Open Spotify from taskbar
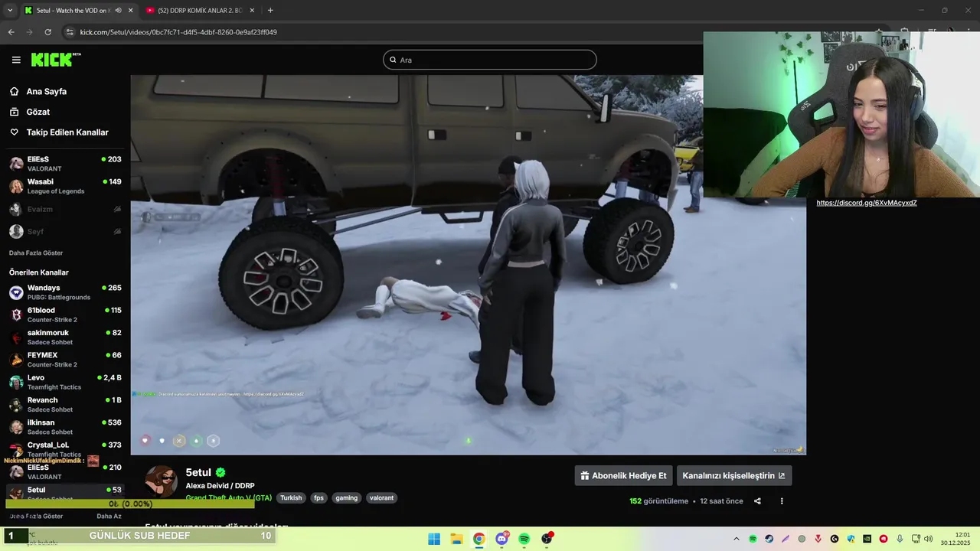The height and width of the screenshot is (551, 980). point(524,539)
